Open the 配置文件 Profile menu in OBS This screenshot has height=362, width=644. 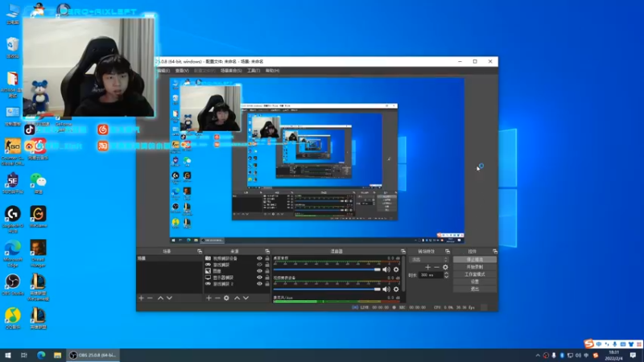pyautogui.click(x=204, y=71)
